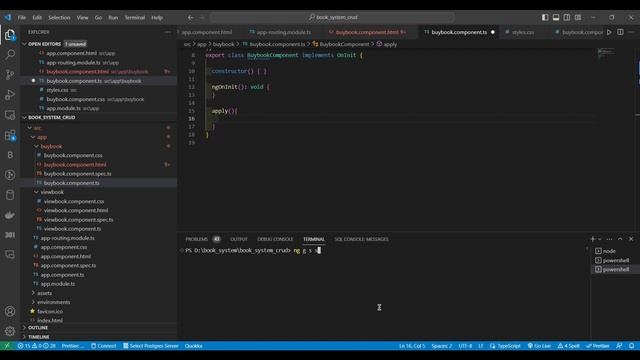Collapse the BOOK_SYSTEM_CRUD folder section
640x360 pixels.
click(x=24, y=118)
